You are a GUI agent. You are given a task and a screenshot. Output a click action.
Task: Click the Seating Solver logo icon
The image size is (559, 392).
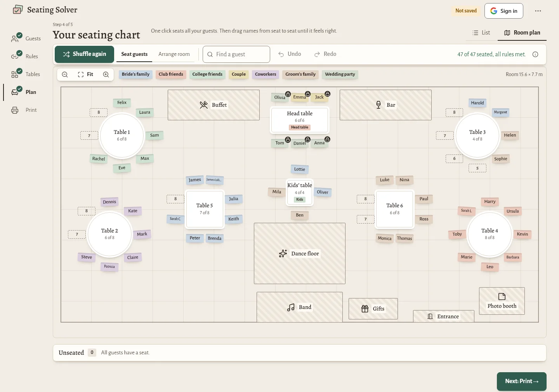pyautogui.click(x=17, y=10)
